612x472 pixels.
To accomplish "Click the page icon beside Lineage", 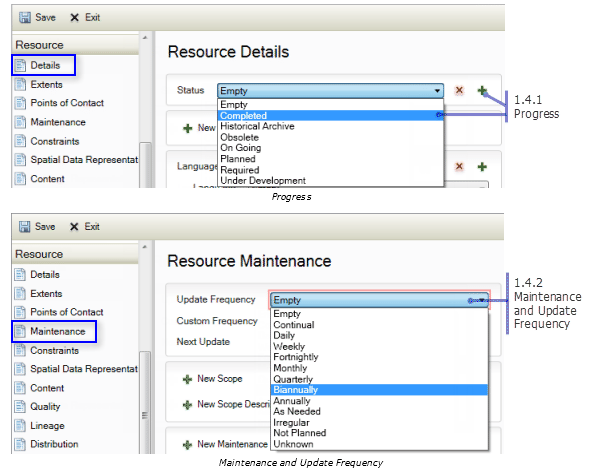I will (x=22, y=425).
